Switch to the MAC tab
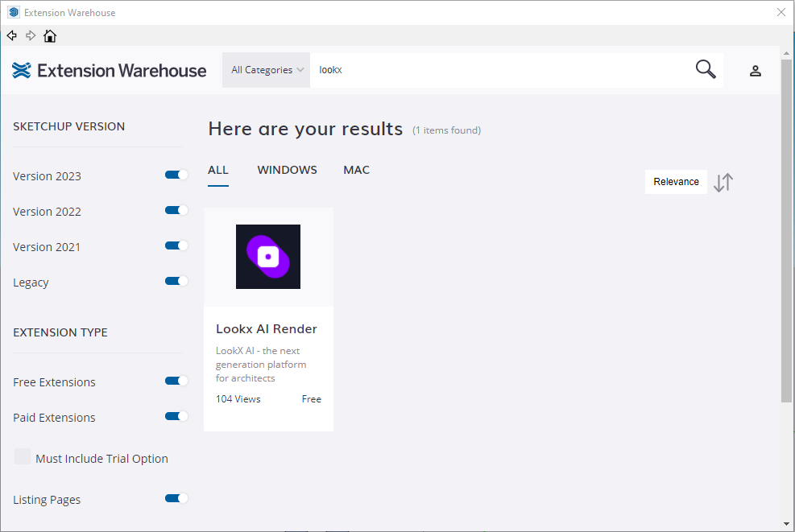Screen dimensions: 795x532 click(x=356, y=170)
